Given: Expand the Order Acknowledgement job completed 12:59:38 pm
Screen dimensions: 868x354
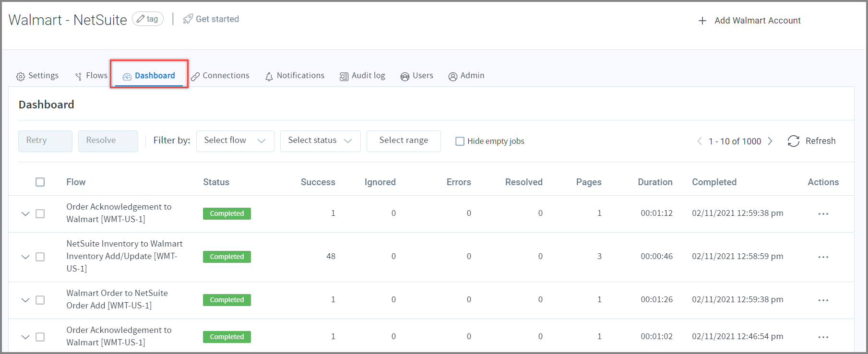Looking at the screenshot, I should 25,214.
